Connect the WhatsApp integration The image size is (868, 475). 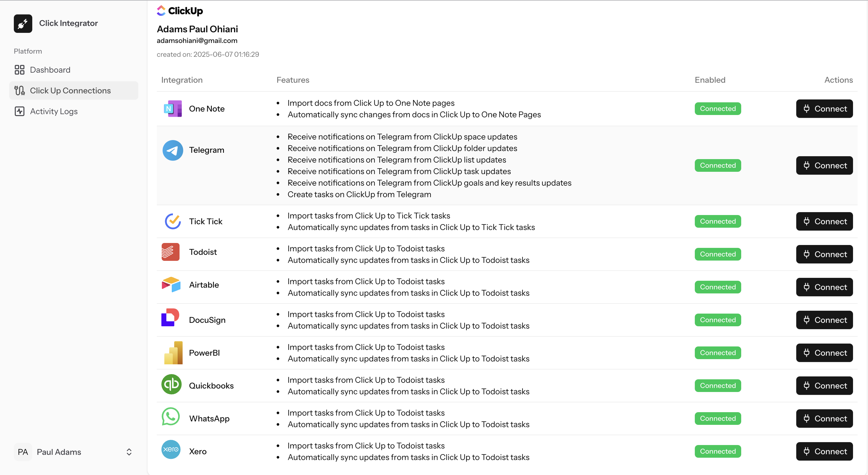(x=824, y=419)
